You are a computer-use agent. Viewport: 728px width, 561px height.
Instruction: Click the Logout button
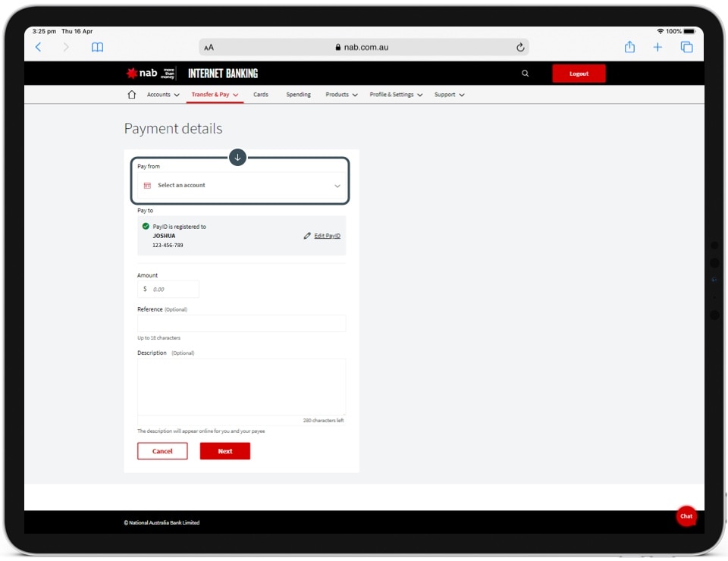coord(579,74)
